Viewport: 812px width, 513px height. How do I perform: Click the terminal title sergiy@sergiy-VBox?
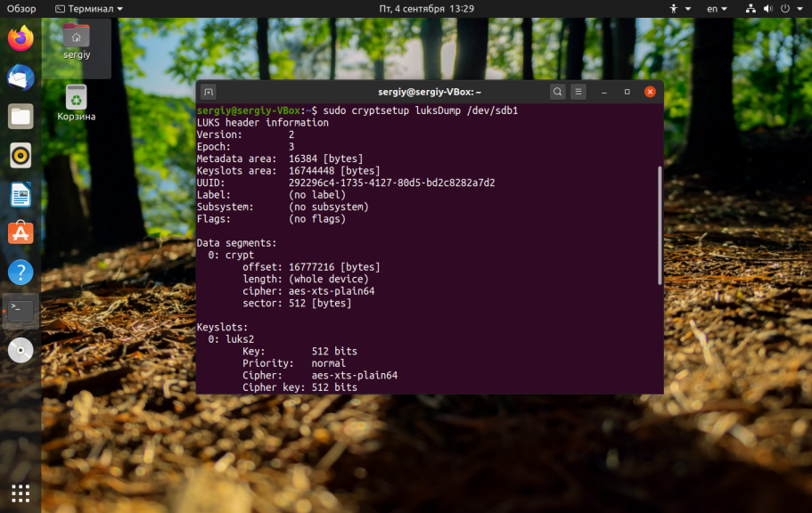430,92
